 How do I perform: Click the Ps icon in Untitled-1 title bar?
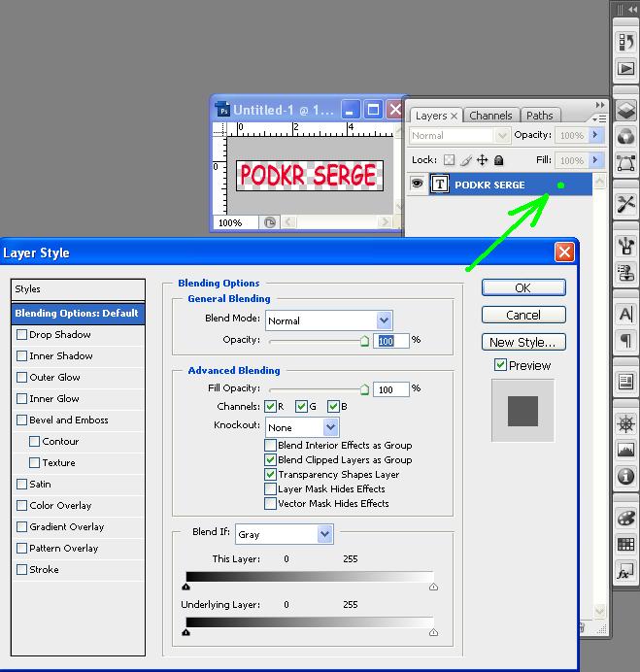coord(222,110)
